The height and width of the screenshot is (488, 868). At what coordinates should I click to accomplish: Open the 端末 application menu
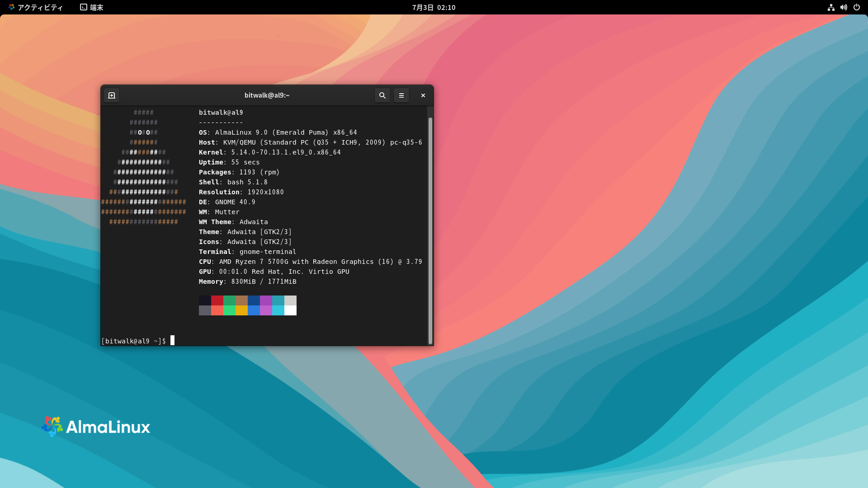point(92,7)
